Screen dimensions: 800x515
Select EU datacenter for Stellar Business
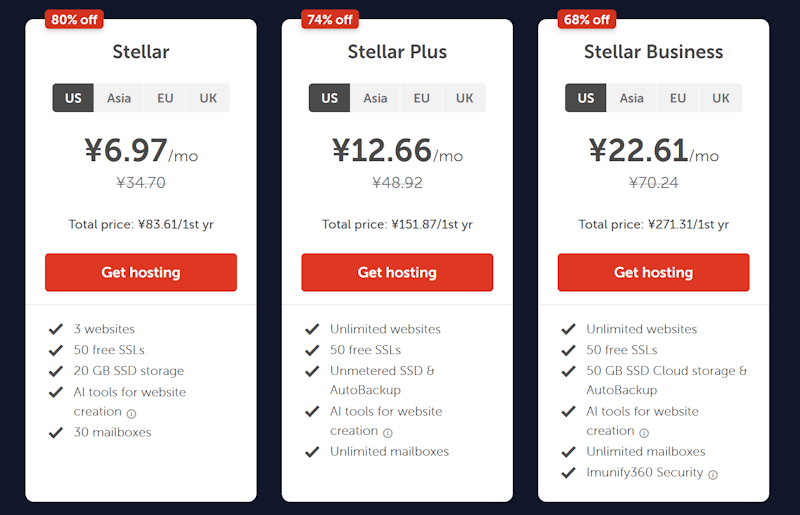[x=678, y=98]
